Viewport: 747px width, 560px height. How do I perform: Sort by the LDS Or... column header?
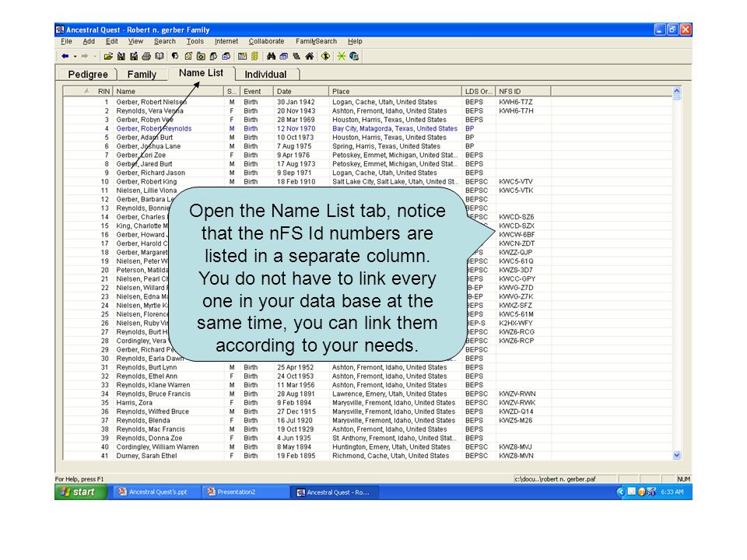479,92
